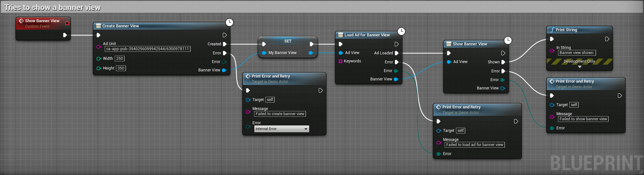
Task: Click the Failed to load ad message field
Action: (x=475, y=145)
